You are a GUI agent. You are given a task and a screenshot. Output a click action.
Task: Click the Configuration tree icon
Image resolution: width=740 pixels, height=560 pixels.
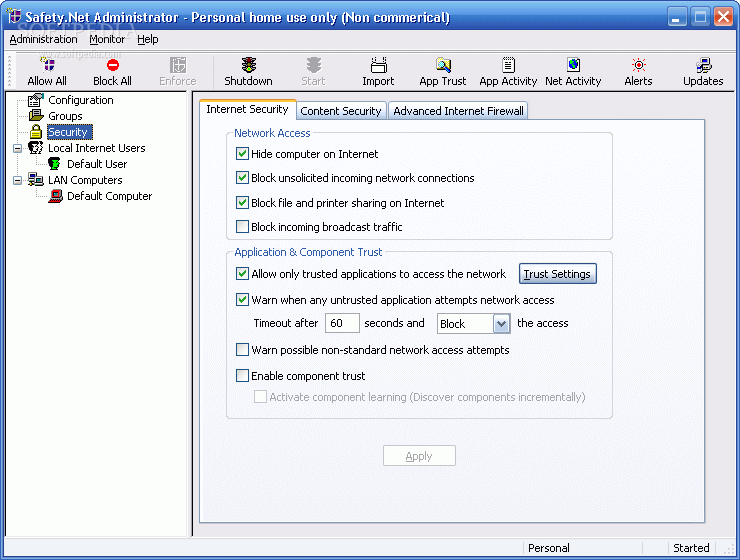click(x=36, y=100)
